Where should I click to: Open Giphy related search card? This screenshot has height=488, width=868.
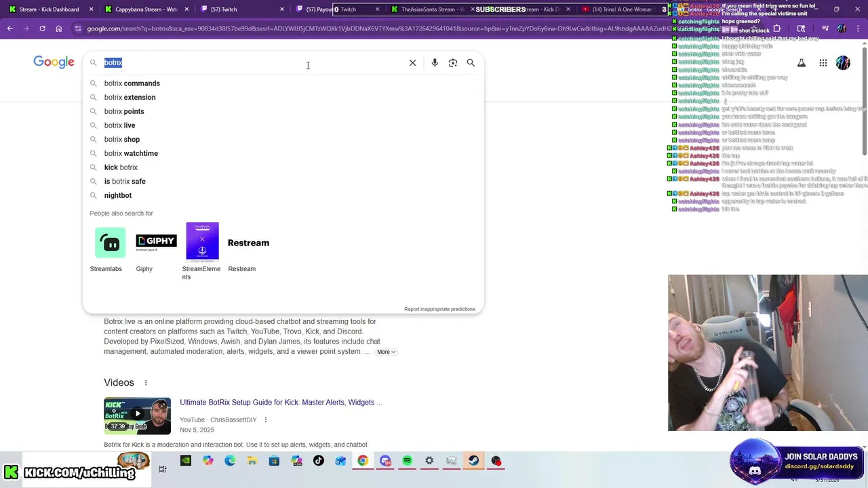(x=155, y=249)
